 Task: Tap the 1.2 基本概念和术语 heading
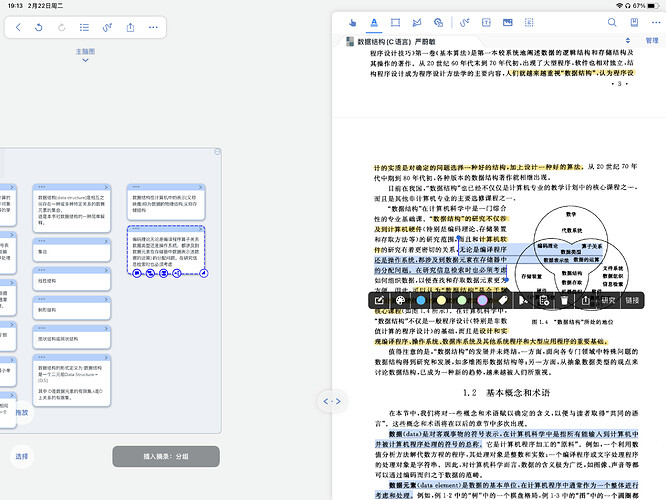pos(506,393)
